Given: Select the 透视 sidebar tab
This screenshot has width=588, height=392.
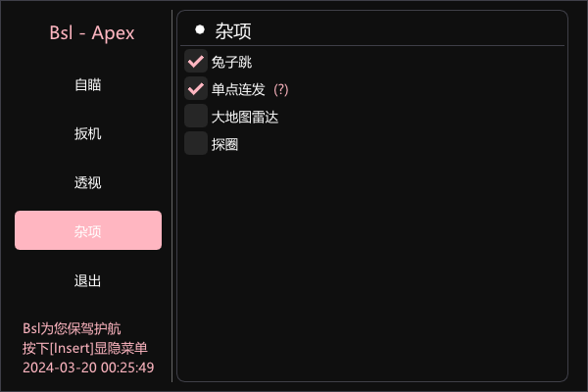Looking at the screenshot, I should 88,182.
